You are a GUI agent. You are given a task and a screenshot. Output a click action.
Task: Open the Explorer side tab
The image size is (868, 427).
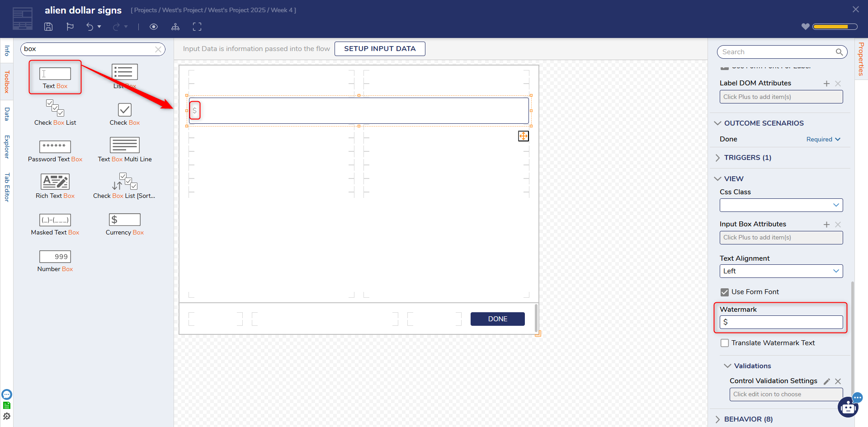(x=7, y=146)
